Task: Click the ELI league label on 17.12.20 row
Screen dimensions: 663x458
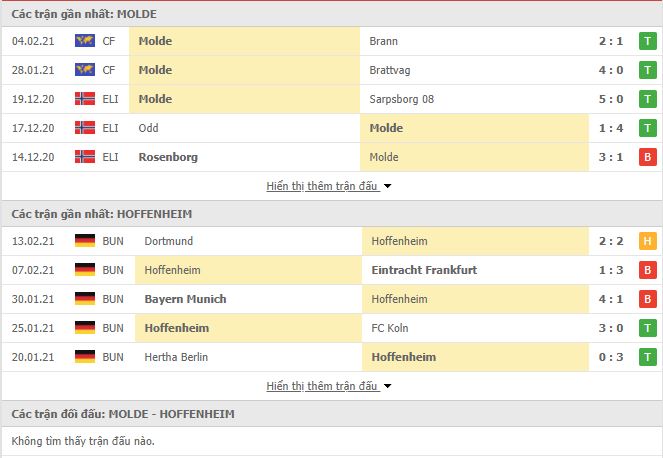Action: 110,128
